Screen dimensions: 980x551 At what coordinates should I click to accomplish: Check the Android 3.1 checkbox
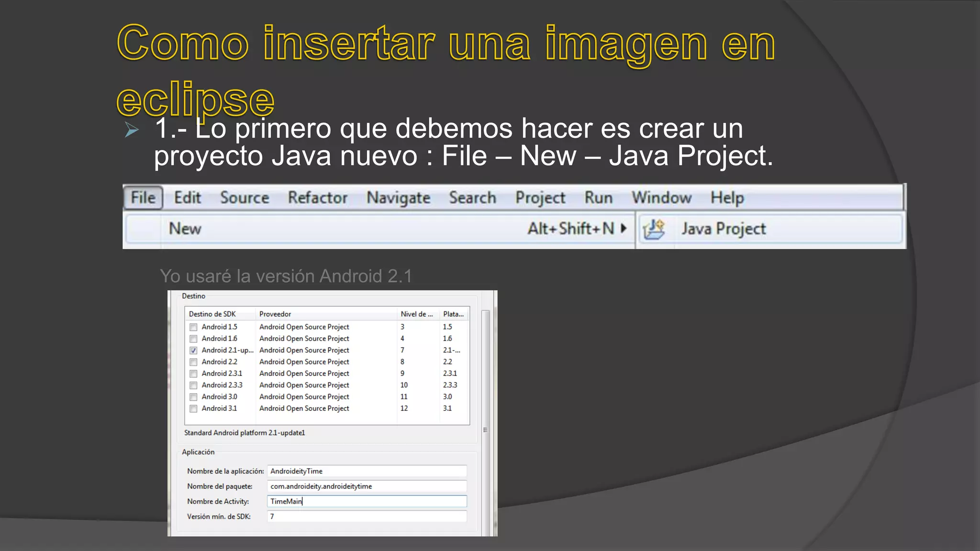click(193, 408)
